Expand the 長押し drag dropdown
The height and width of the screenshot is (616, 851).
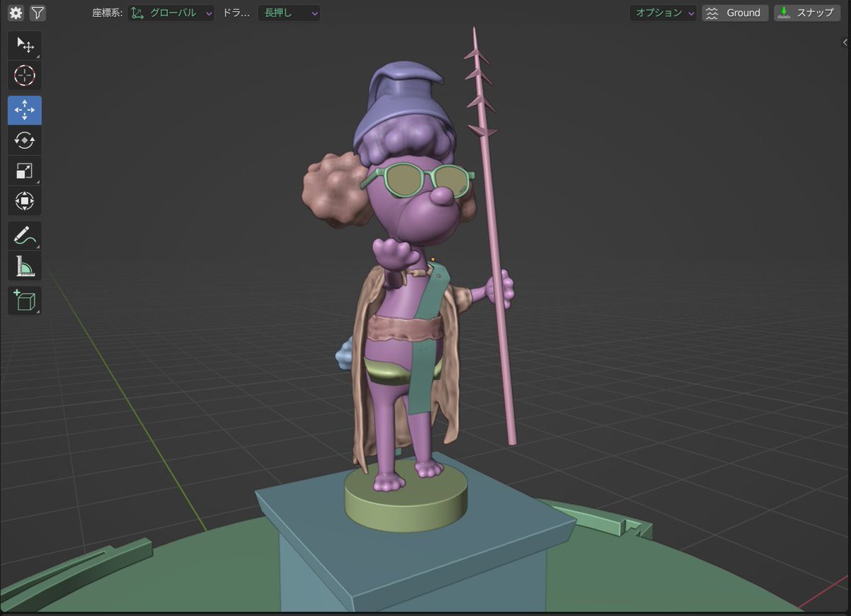(x=289, y=13)
